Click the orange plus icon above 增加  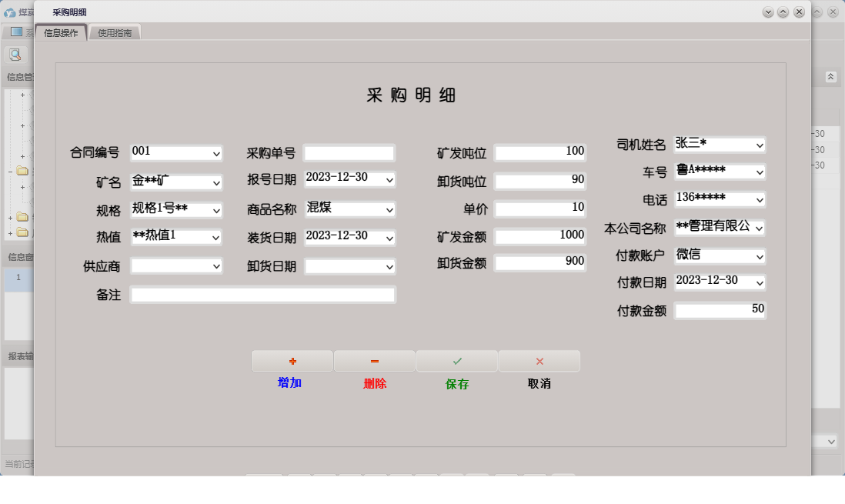(x=292, y=360)
